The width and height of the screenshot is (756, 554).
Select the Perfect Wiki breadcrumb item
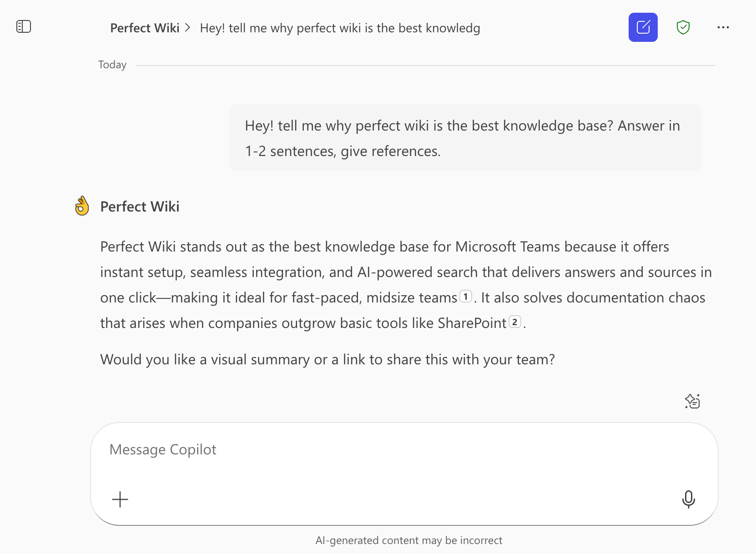145,28
